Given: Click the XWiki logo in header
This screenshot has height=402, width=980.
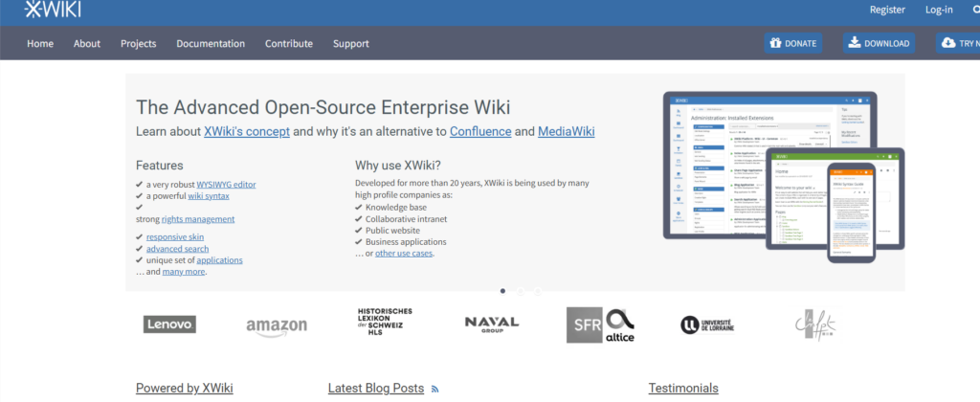Looking at the screenshot, I should point(55,11).
